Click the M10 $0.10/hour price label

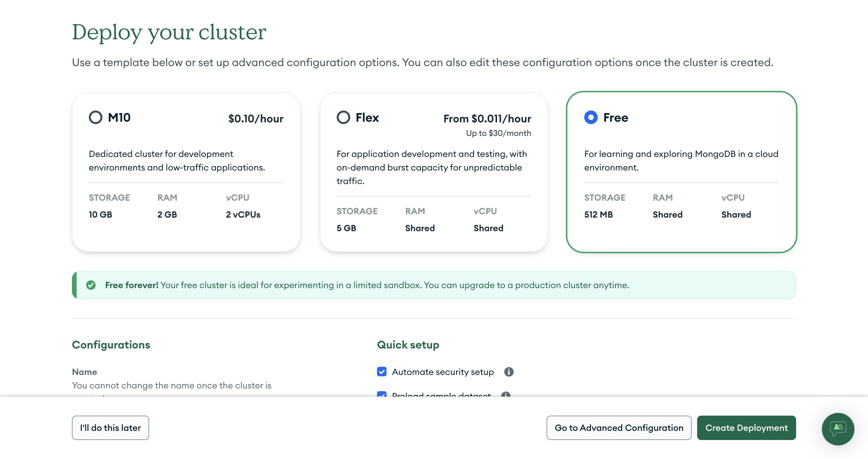tap(256, 119)
